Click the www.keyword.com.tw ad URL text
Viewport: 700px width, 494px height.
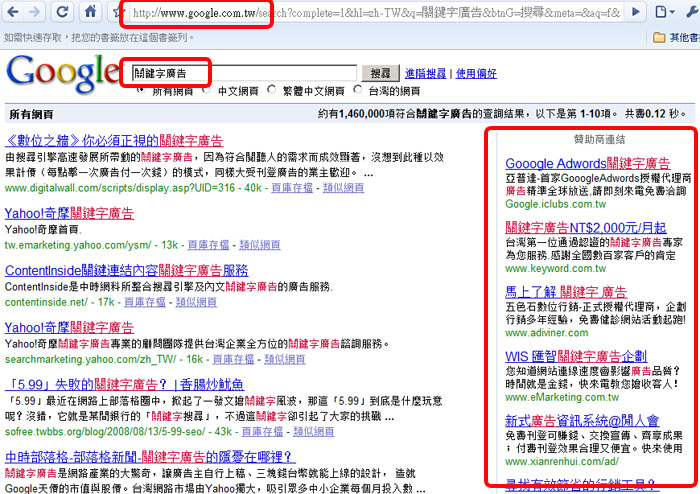click(x=555, y=269)
